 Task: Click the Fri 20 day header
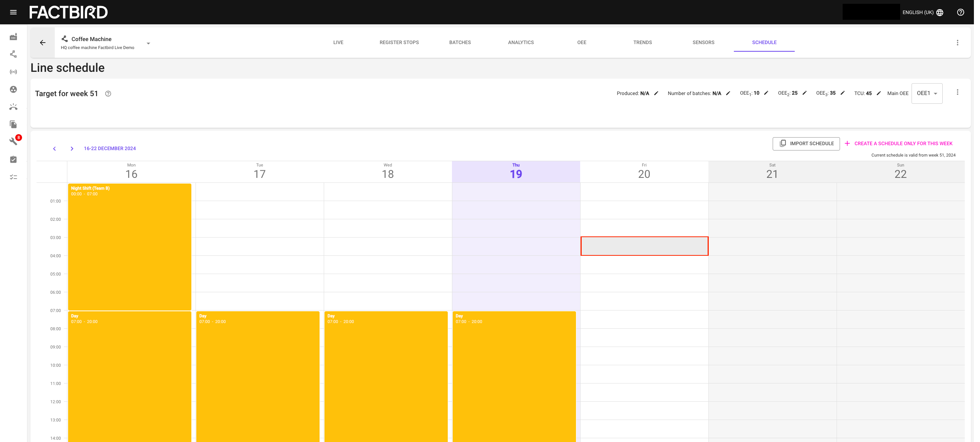point(644,171)
